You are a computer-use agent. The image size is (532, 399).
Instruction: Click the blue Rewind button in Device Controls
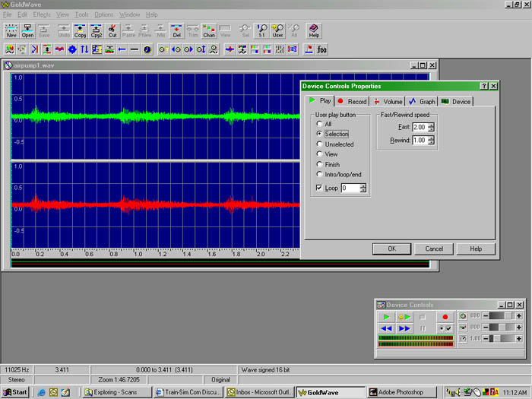(x=386, y=328)
